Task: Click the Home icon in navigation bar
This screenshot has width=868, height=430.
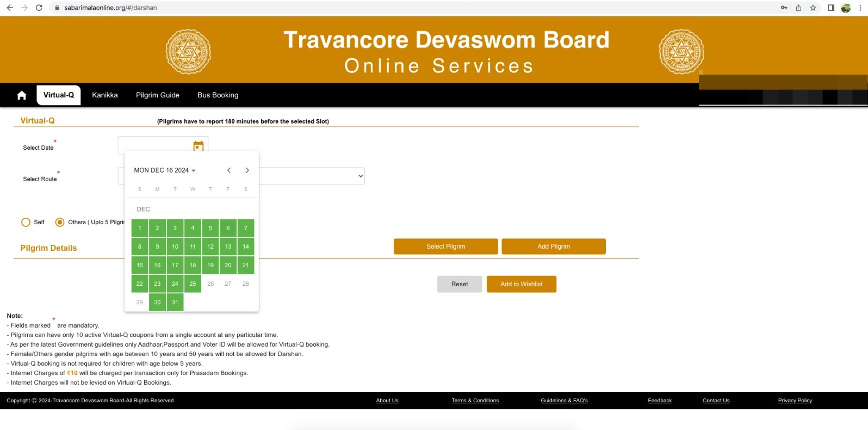Action: click(x=22, y=95)
